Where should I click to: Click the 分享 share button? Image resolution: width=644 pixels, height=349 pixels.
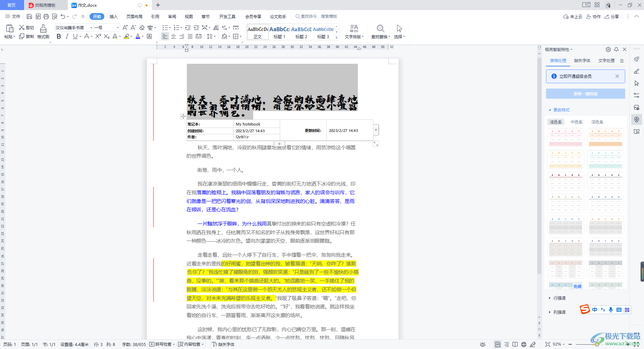611,16
